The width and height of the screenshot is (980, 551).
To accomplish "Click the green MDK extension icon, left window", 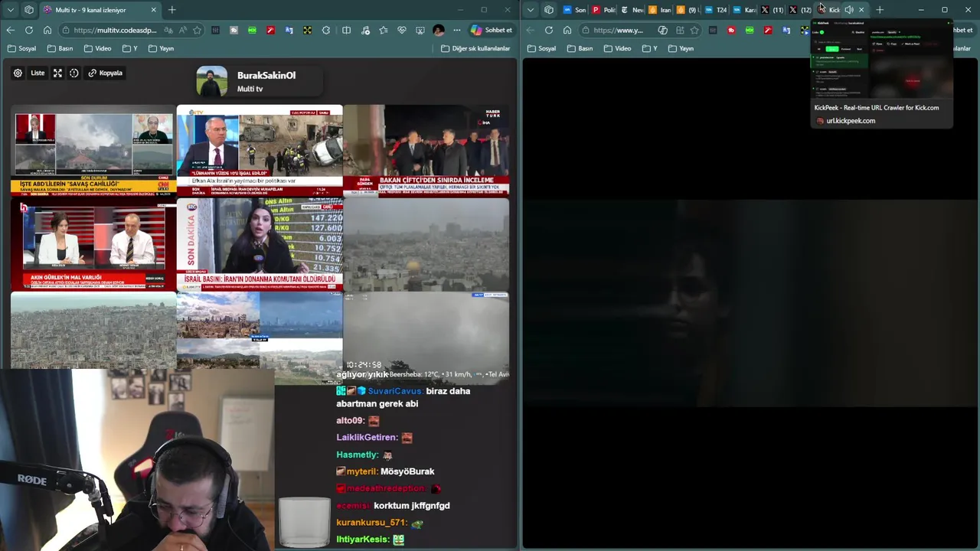I will pos(252,31).
